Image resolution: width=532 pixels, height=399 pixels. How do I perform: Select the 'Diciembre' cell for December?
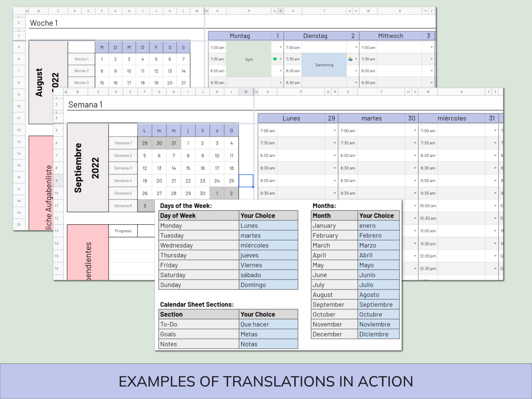[378, 334]
